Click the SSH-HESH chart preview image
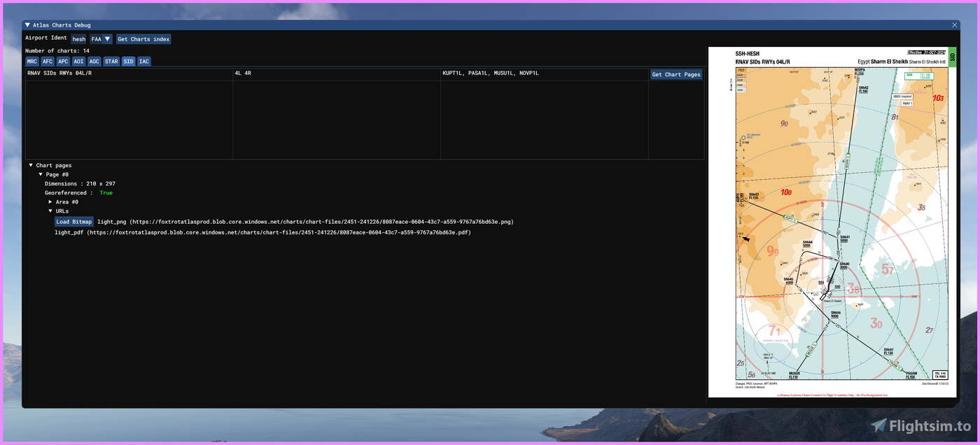 pos(832,222)
